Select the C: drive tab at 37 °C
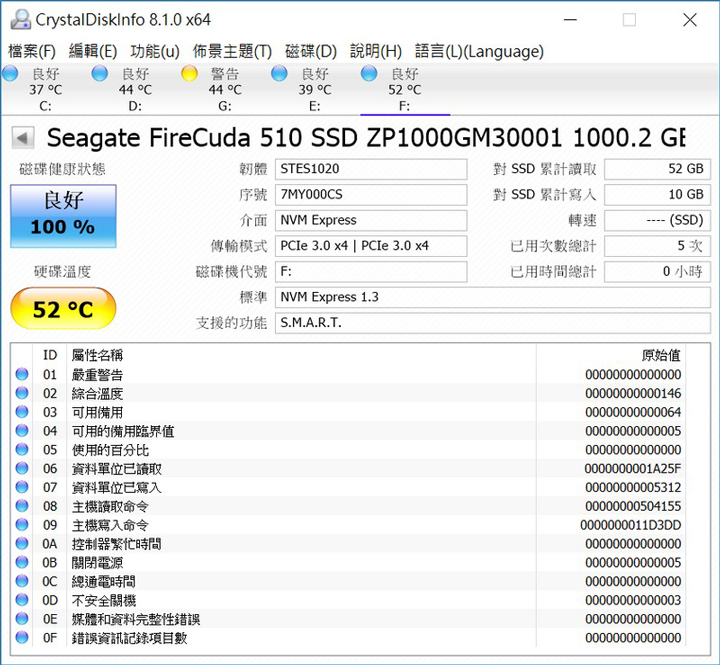Viewport: 720px width, 665px height. tap(45, 90)
